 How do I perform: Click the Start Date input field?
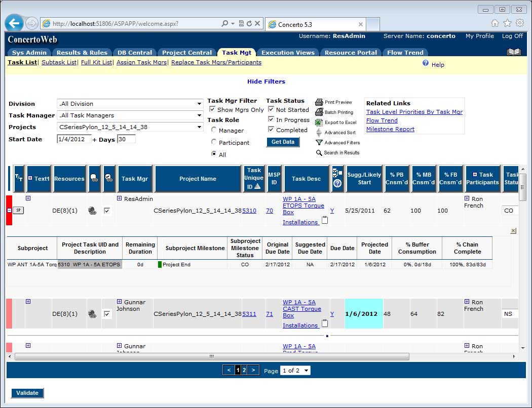[x=74, y=139]
